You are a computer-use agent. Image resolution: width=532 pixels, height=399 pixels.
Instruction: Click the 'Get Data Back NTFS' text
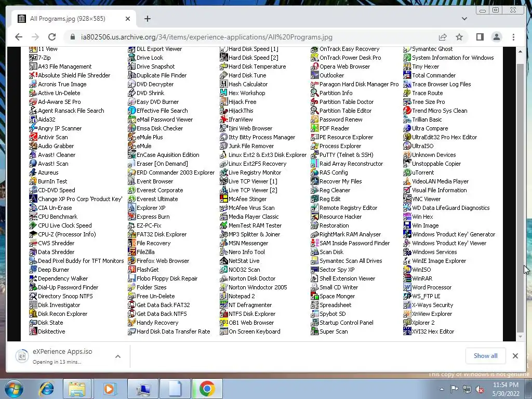162,314
